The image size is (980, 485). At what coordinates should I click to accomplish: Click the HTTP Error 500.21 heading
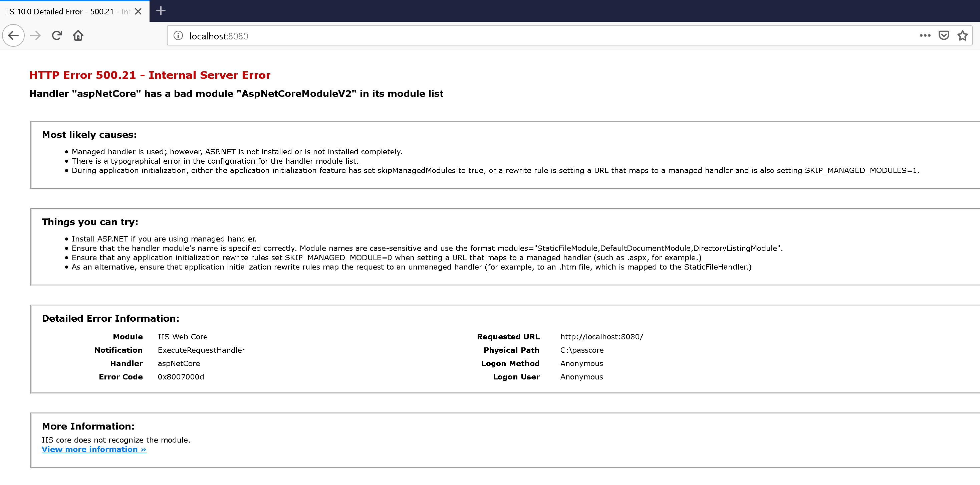[150, 75]
